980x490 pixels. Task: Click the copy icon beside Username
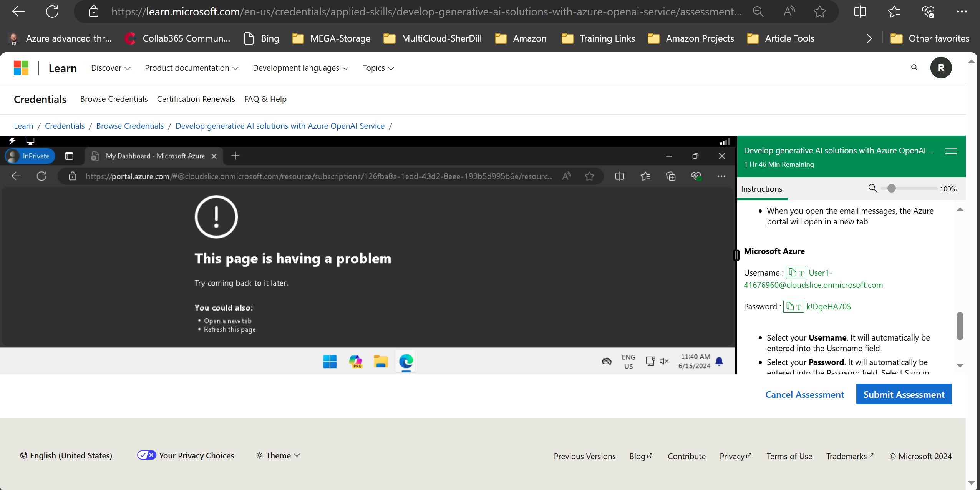[793, 273]
